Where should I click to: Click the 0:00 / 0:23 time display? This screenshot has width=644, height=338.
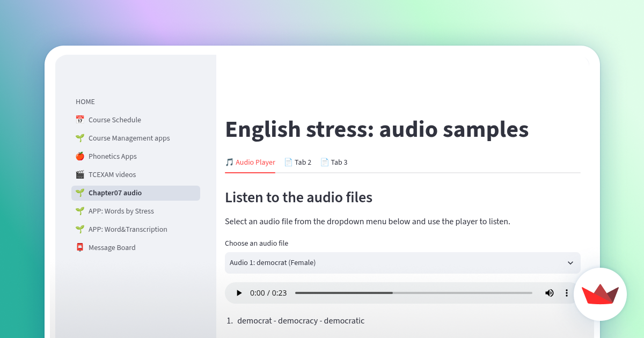tap(268, 293)
